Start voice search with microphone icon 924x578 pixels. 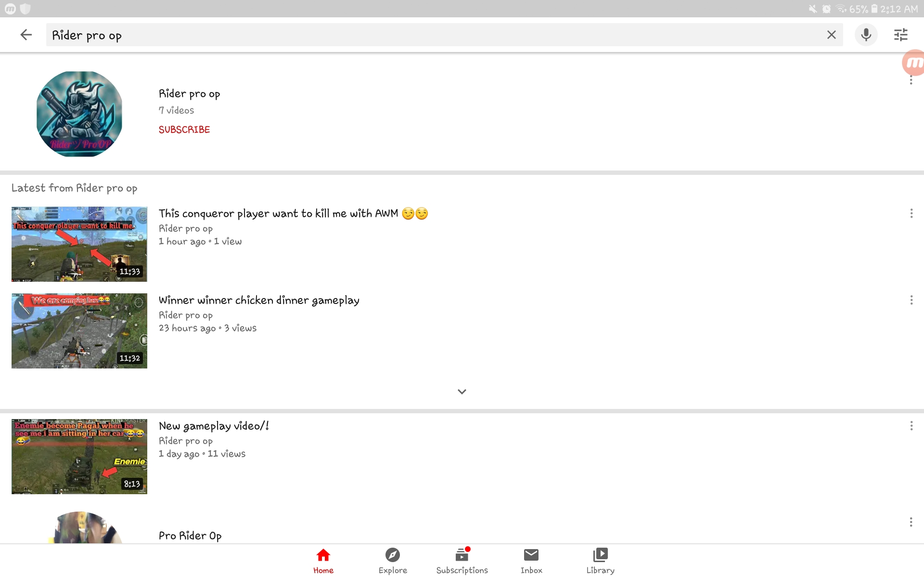(x=866, y=35)
